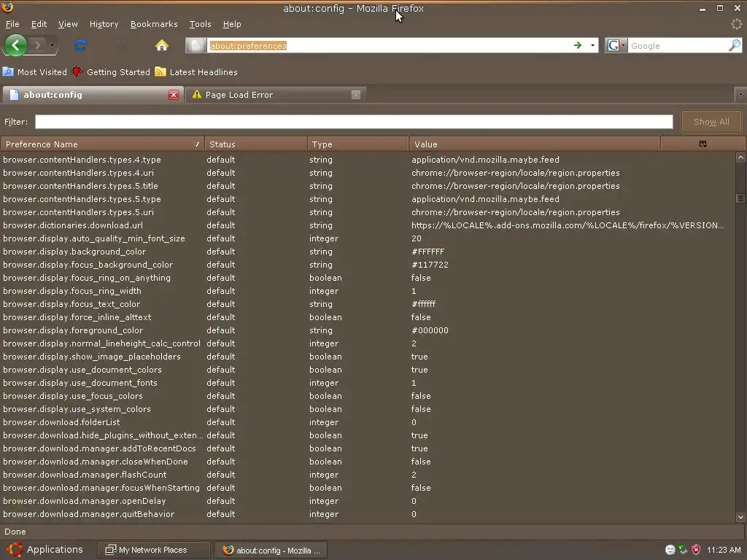Screen dimensions: 747x560
Task: Open the list all tabs dropdown
Action: click(x=740, y=95)
